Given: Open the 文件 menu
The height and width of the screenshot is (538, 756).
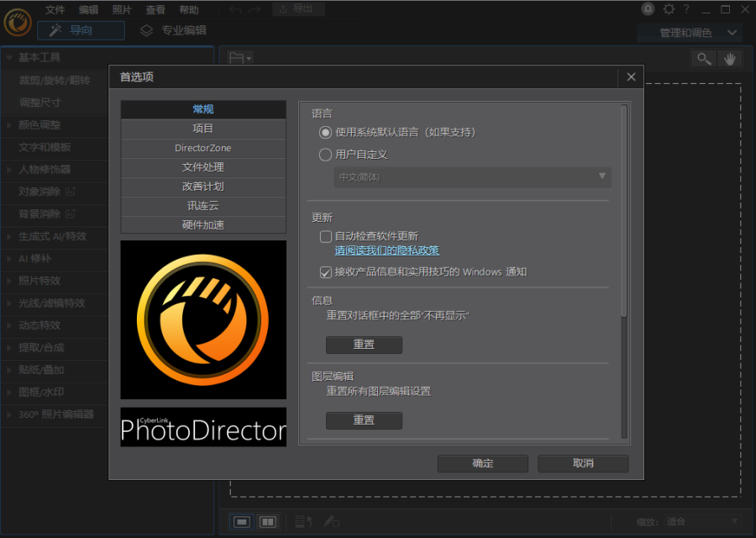Looking at the screenshot, I should click(55, 9).
